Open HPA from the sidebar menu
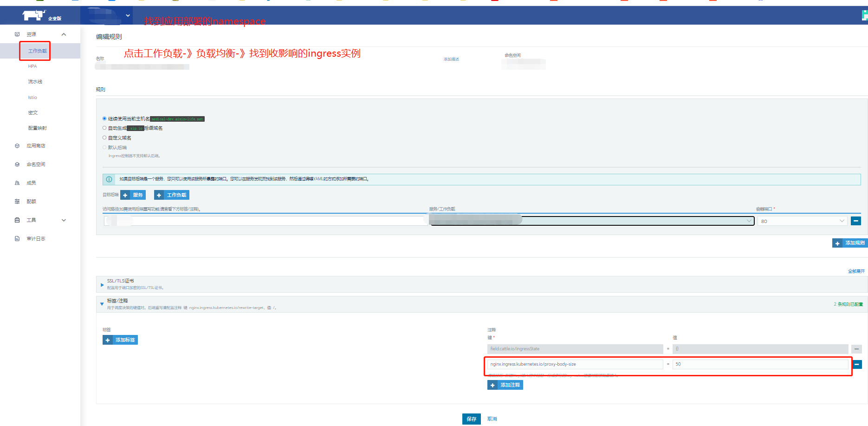Screen dimensions: 868x426 [x=32, y=66]
